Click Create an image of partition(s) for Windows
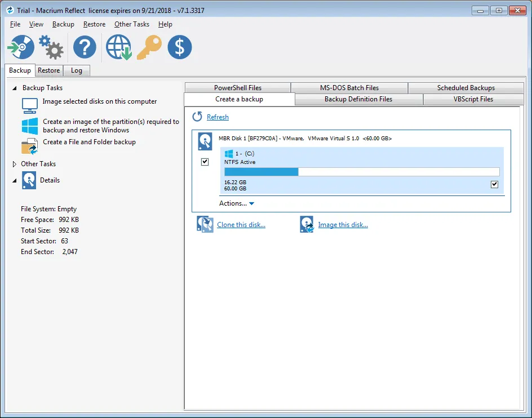This screenshot has height=418, width=532. (111, 126)
